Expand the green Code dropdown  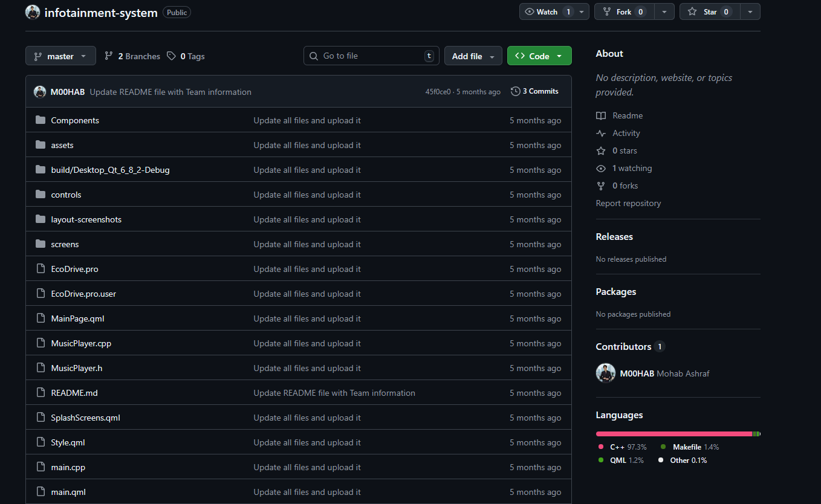pos(539,56)
